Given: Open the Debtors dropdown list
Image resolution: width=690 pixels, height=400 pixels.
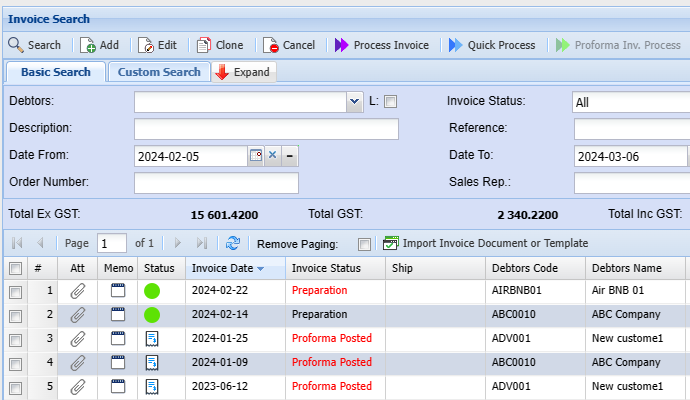Looking at the screenshot, I should 355,102.
